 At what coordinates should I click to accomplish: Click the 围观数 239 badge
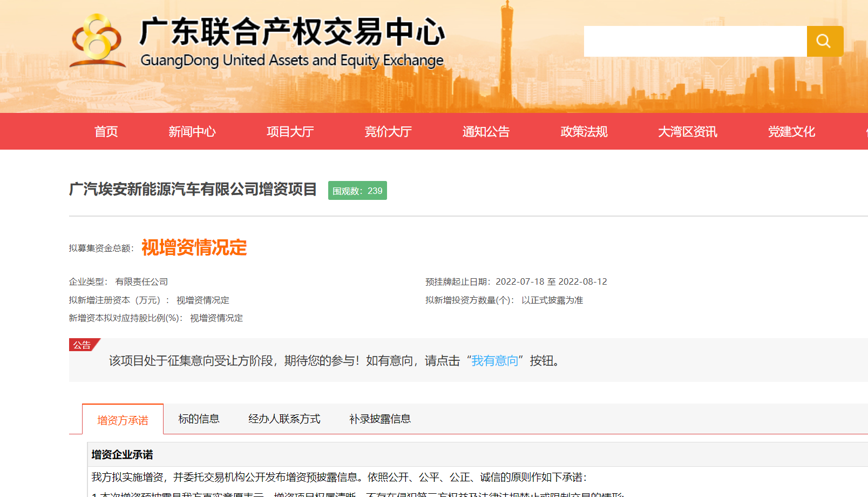tap(357, 190)
